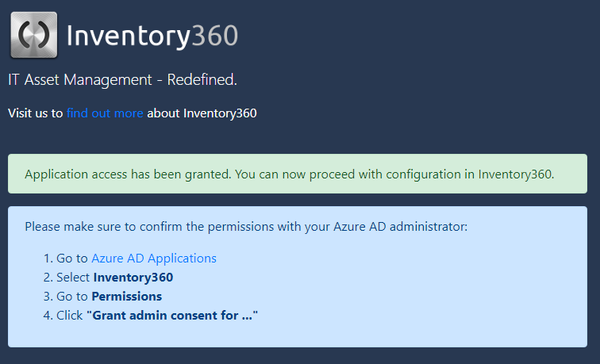This screenshot has width=600, height=364.
Task: Follow the Azure AD Applications link
Action: (x=154, y=259)
